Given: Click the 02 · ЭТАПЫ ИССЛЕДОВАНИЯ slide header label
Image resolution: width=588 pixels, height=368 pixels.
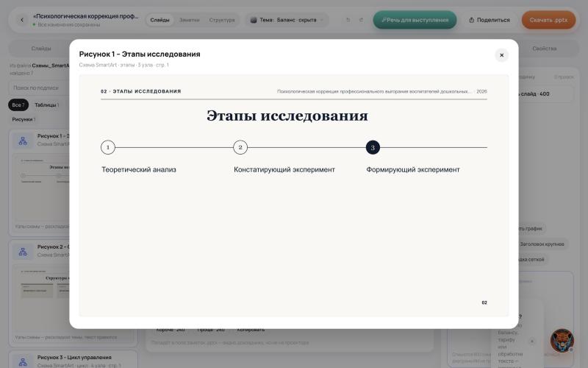Looking at the screenshot, I should point(141,91).
